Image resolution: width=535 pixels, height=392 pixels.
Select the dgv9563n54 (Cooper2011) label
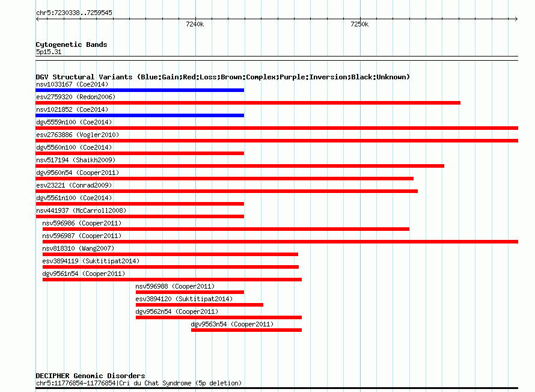[x=232, y=324]
